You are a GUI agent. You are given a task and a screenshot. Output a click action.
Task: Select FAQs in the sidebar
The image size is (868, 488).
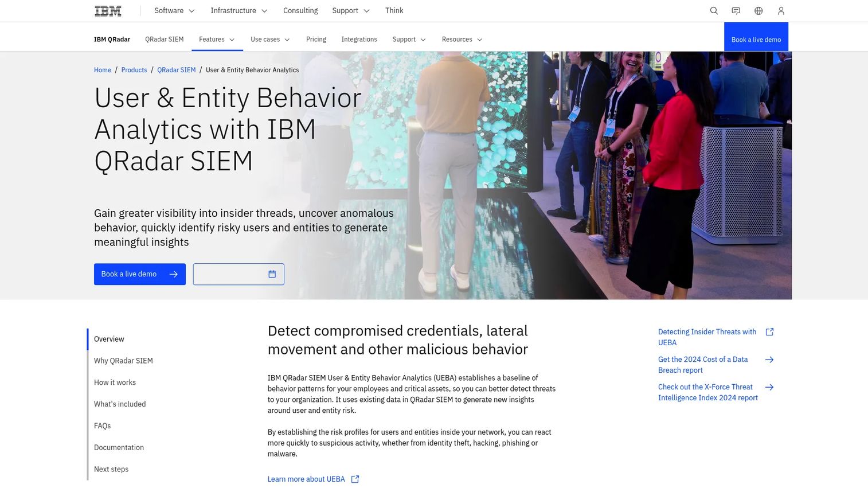[x=103, y=426]
